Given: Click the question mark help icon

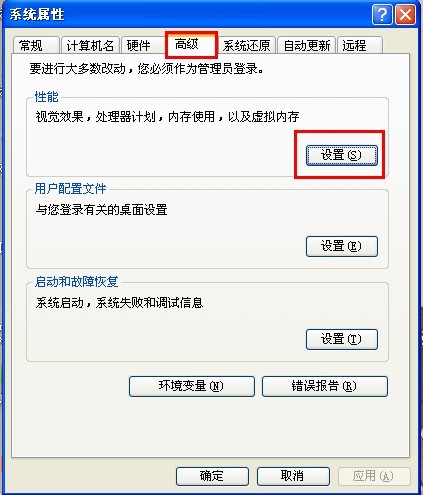Looking at the screenshot, I should (x=382, y=15).
